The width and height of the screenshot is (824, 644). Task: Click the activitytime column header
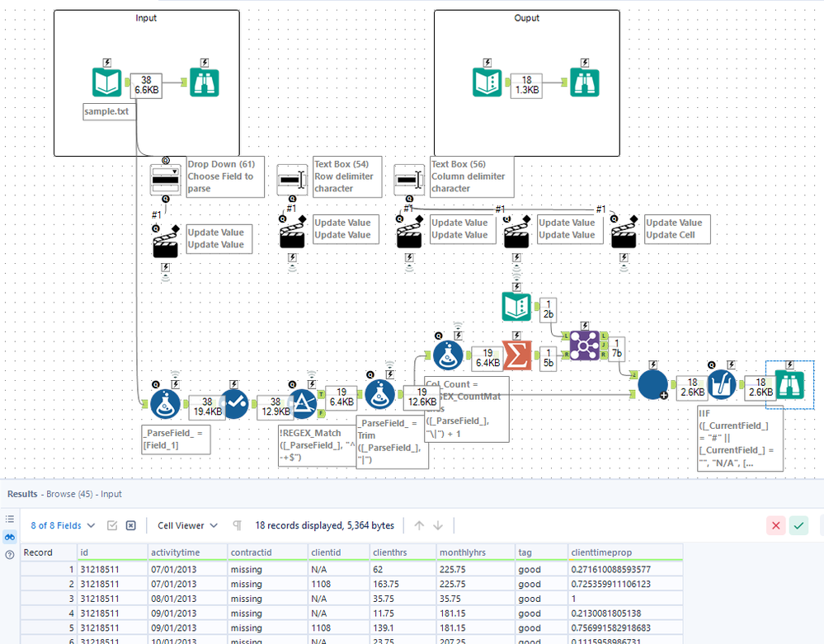point(187,552)
